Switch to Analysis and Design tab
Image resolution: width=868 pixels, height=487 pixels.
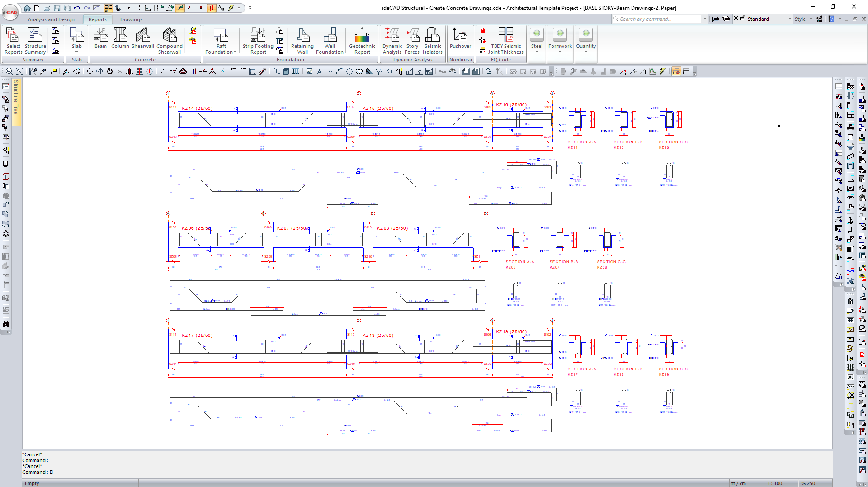(51, 19)
